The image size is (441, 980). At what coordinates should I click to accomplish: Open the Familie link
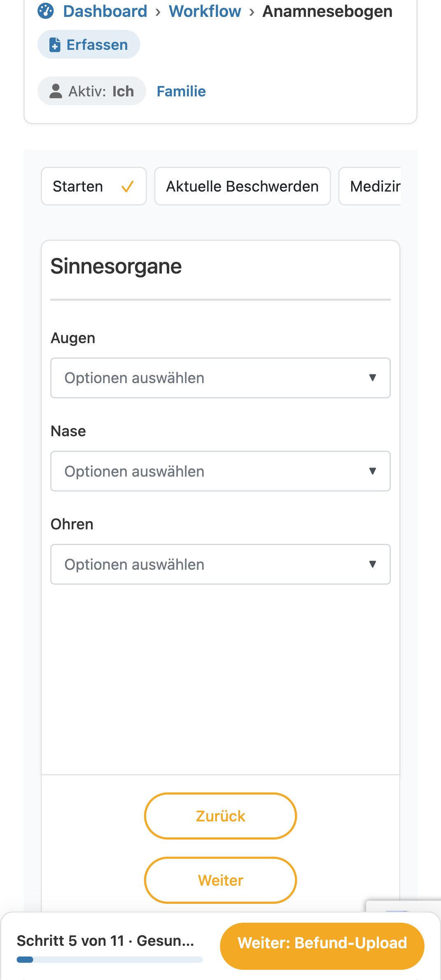pos(181,91)
